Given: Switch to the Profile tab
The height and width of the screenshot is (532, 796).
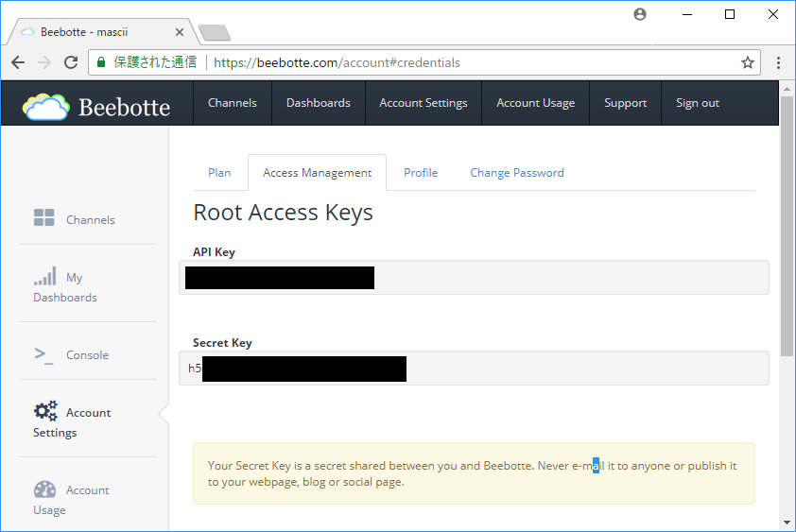Looking at the screenshot, I should pos(421,173).
